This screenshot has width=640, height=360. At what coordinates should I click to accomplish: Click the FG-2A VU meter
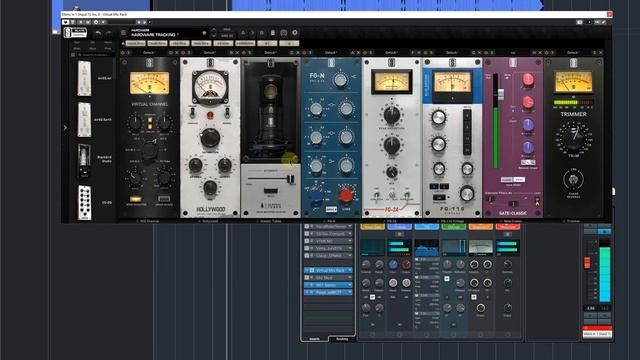(391, 81)
